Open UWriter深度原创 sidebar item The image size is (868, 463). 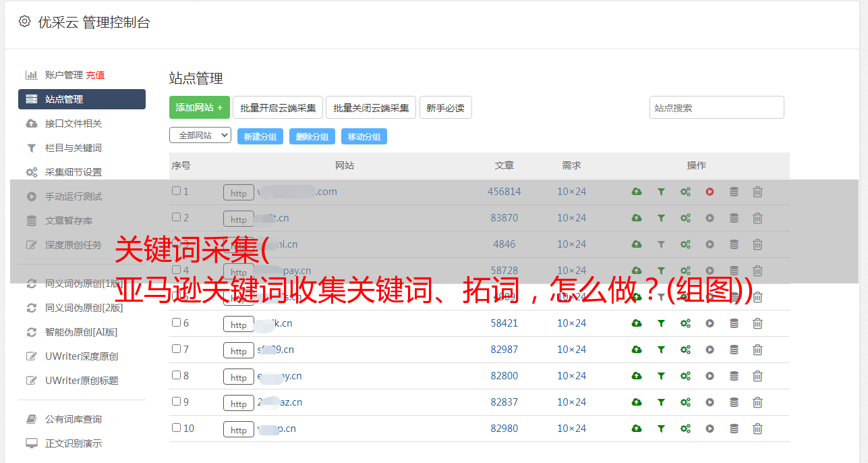(82, 356)
